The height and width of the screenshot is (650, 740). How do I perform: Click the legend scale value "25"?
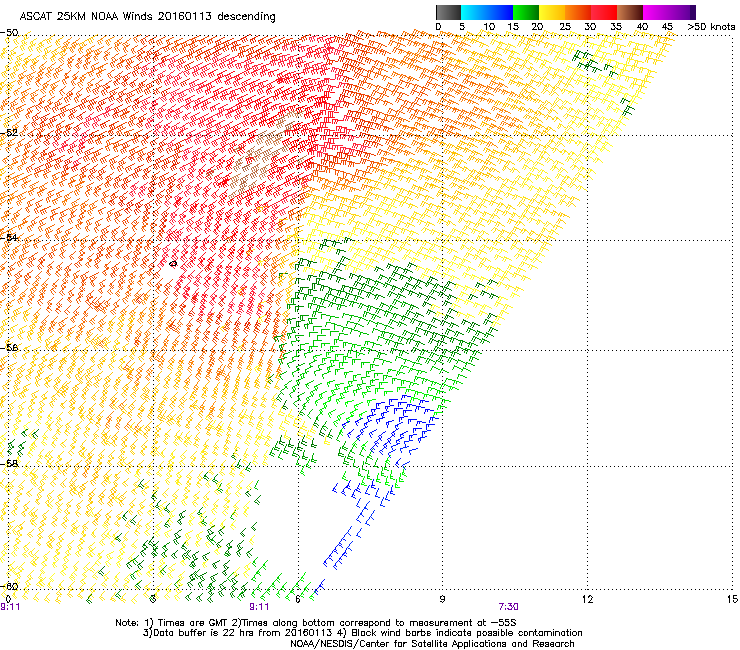[x=564, y=27]
